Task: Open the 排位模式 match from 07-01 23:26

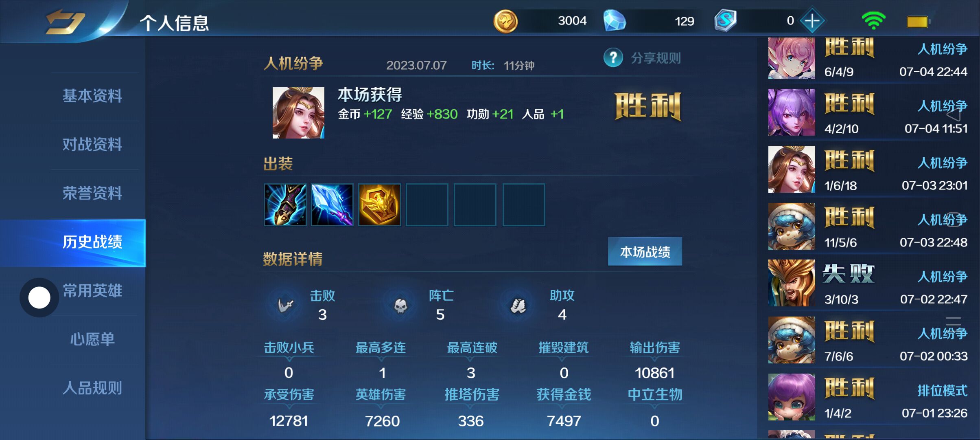Action: pyautogui.click(x=868, y=397)
